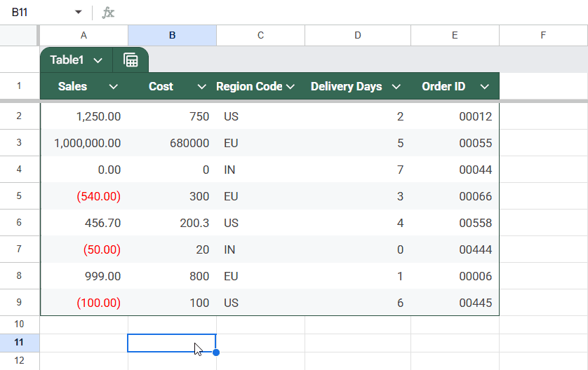588x370 pixels.
Task: Open the Region Code column dropdown
Action: coord(290,87)
